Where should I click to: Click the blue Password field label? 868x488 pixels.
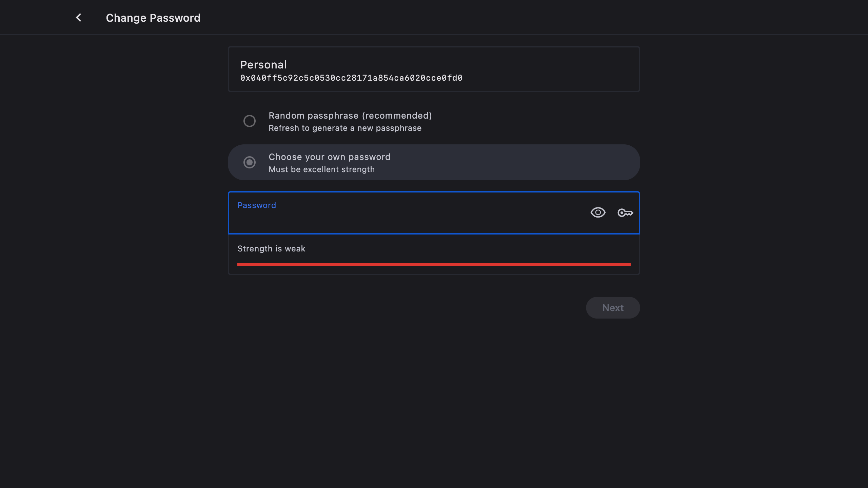pos(257,205)
